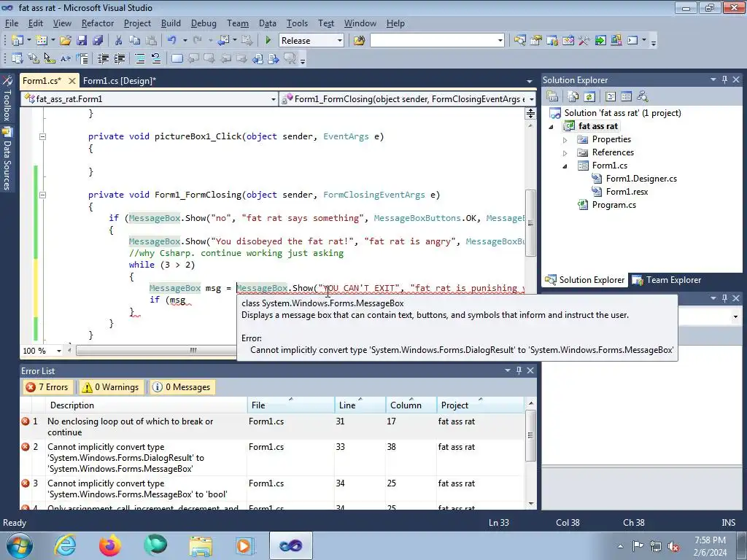Toggle the 7 Errors filter
This screenshot has width=747, height=560.
tap(47, 387)
